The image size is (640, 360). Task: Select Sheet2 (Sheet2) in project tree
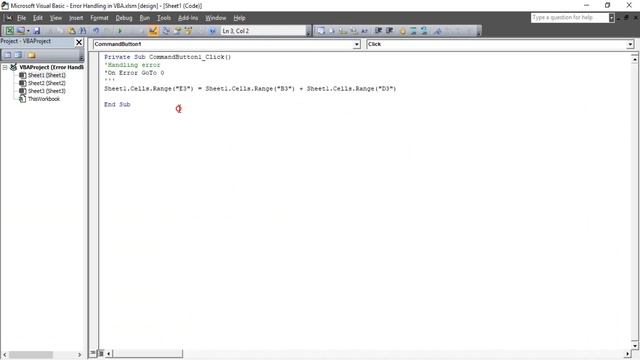click(x=47, y=83)
